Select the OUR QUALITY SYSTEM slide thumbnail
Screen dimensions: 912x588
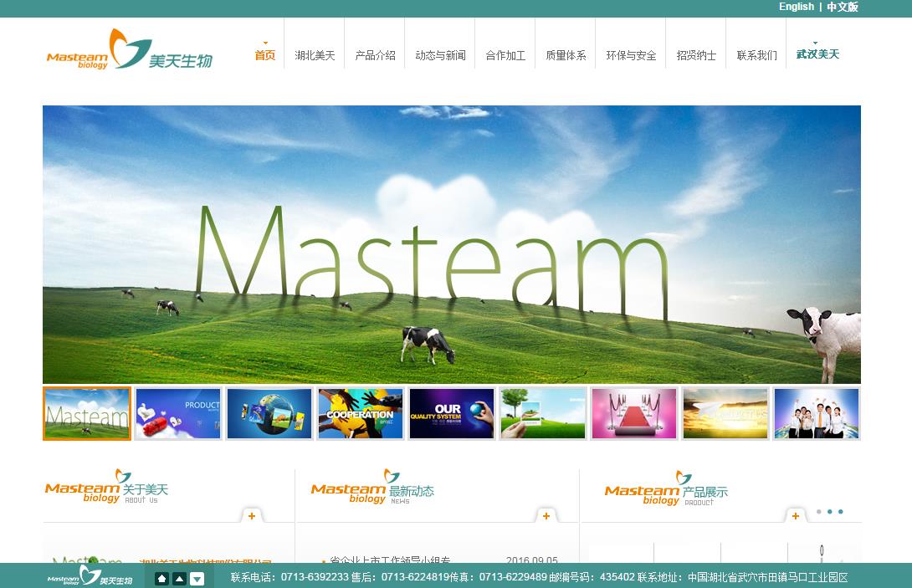point(452,413)
